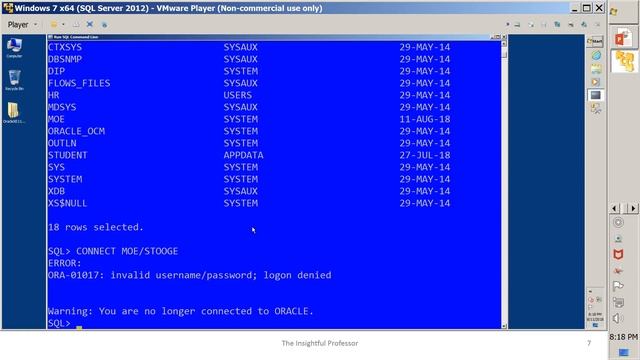Image resolution: width=640 pixels, height=360 pixels.
Task: Click the network device tray icon
Action: pyautogui.click(x=618, y=239)
